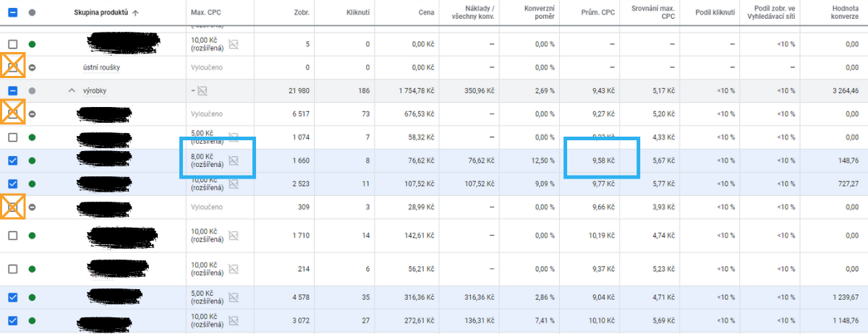Click the 676,53 Kč cost cell
Viewport: 868px width, 334px height.
418,114
